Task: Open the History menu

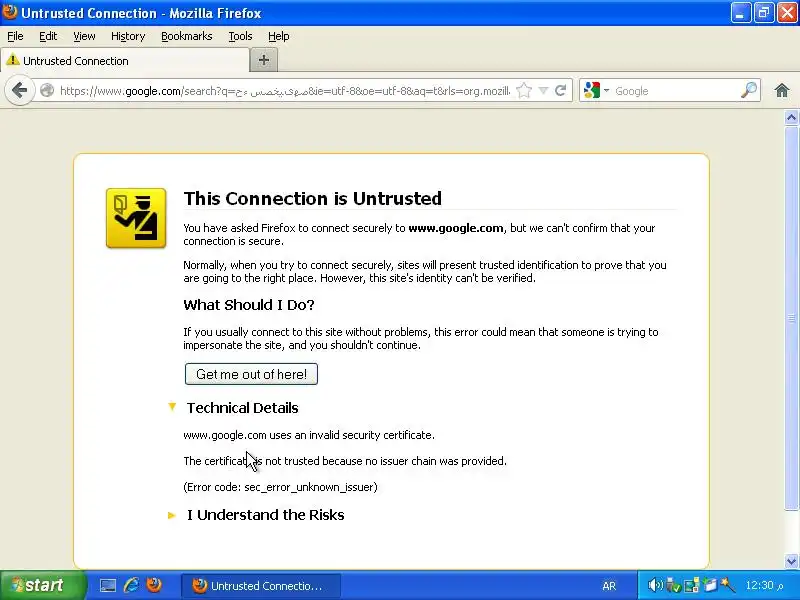Action: 128,36
